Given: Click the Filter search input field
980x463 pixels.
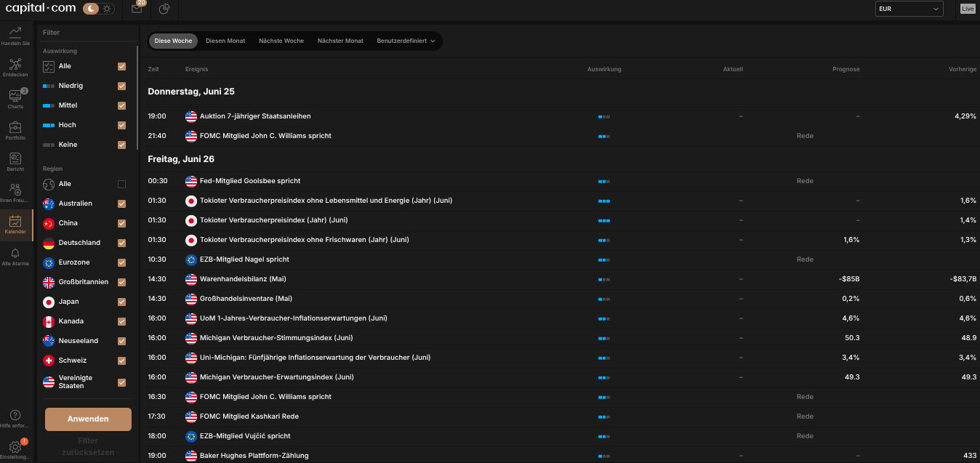Looking at the screenshot, I should click(87, 33).
